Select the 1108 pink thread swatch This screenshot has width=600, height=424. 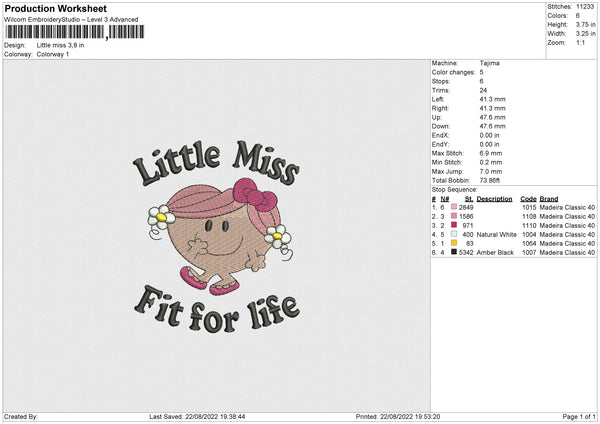pos(454,216)
